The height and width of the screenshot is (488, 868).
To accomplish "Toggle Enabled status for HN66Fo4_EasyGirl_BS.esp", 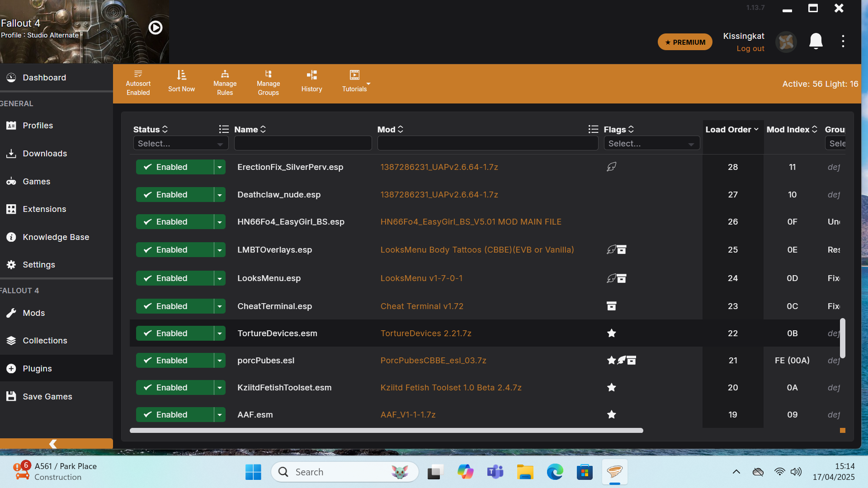I will 175,222.
